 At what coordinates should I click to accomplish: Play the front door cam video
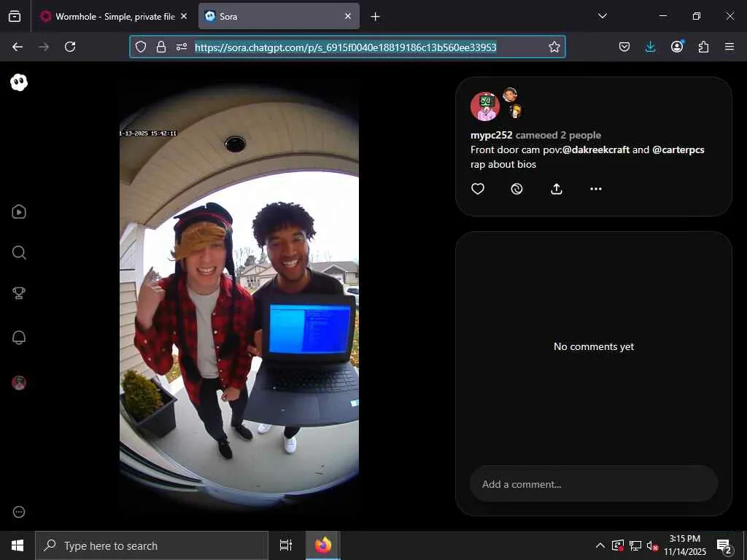239,297
